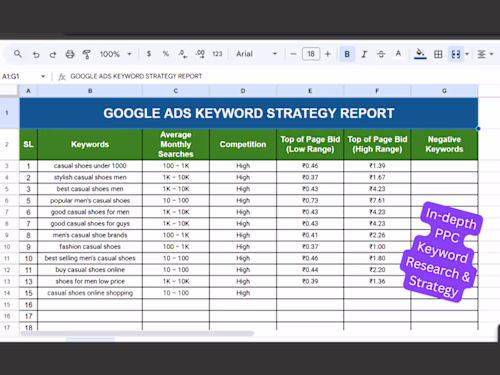Select column E header
The width and height of the screenshot is (500, 375).
click(x=310, y=91)
